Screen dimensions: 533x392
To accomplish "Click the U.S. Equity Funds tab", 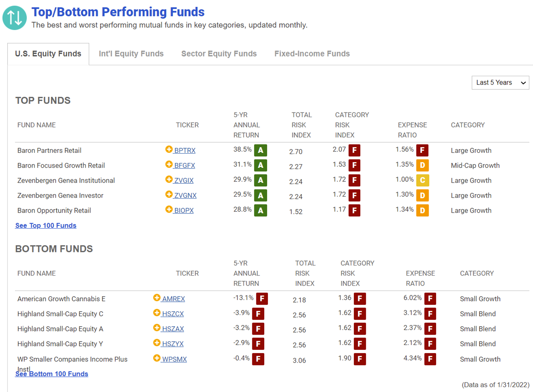I will [48, 54].
